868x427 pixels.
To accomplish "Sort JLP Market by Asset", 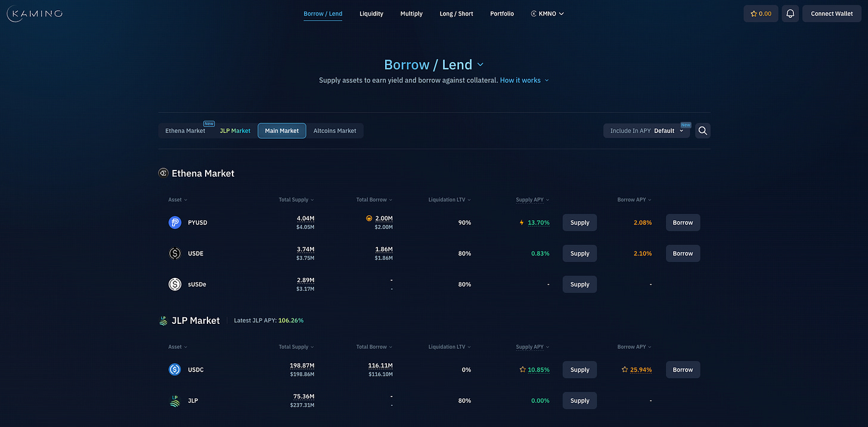I will point(178,346).
